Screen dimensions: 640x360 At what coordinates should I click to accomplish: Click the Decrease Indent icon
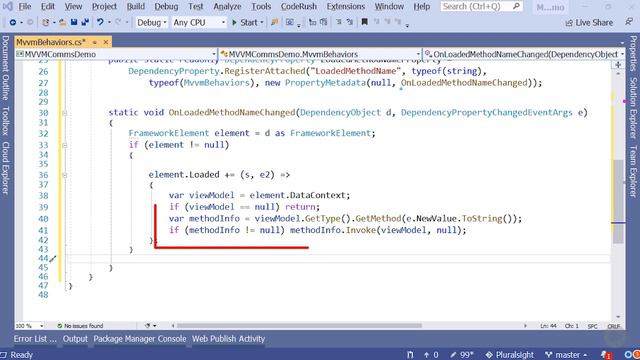339,22
